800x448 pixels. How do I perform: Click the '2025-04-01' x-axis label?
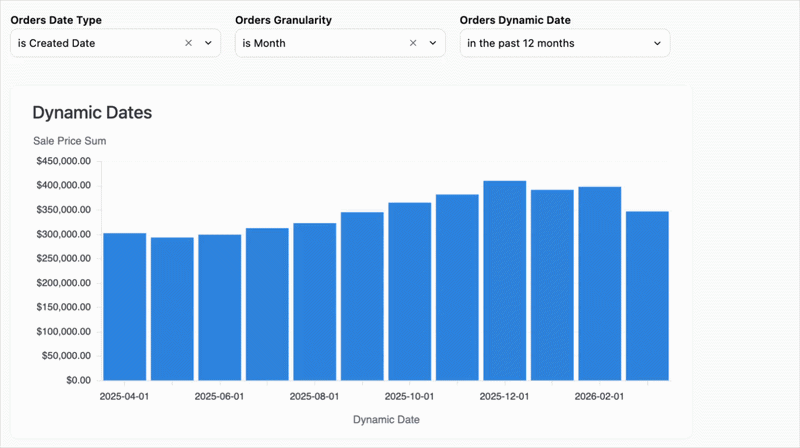tap(124, 396)
